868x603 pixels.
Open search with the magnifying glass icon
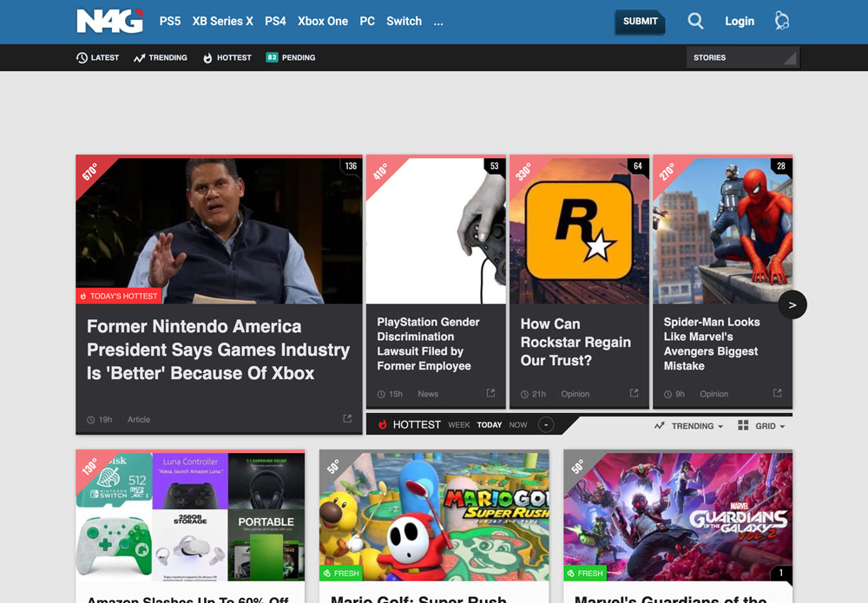click(x=695, y=21)
